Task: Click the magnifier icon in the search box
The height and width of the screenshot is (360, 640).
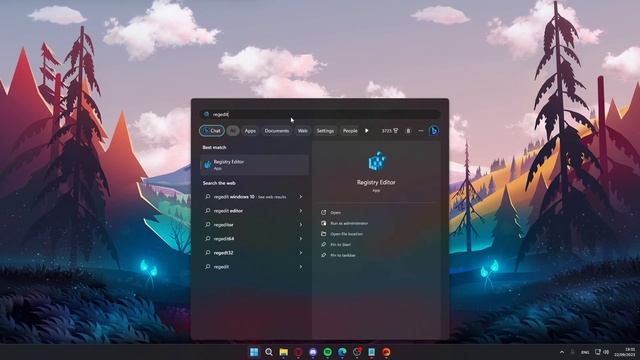Action: coord(207,114)
